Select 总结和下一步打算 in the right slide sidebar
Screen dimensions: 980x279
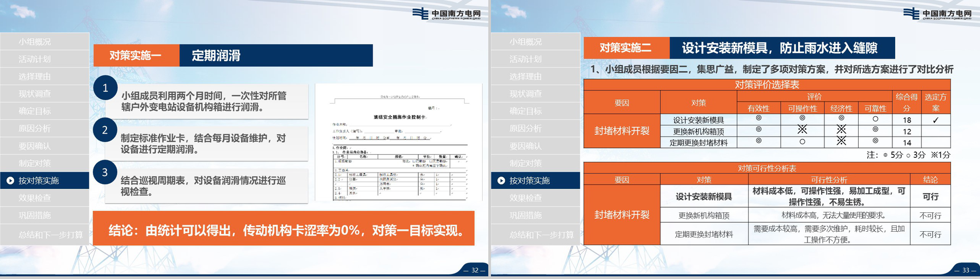click(541, 235)
